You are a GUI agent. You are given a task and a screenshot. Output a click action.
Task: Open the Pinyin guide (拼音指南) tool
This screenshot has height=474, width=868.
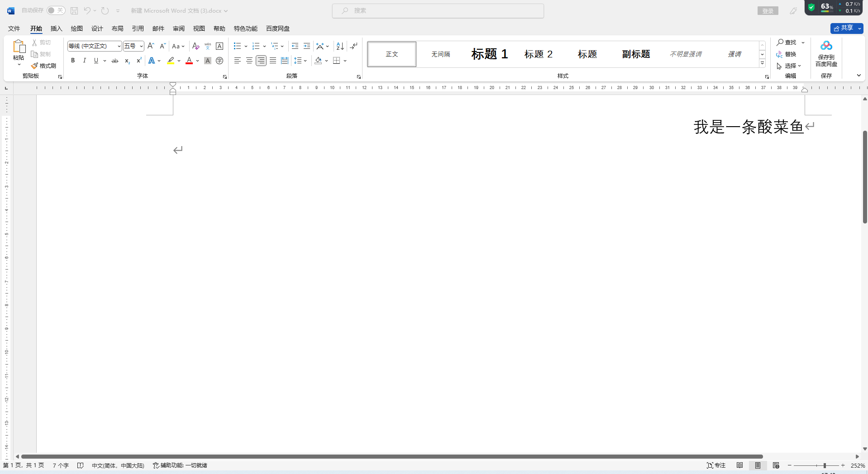[207, 46]
